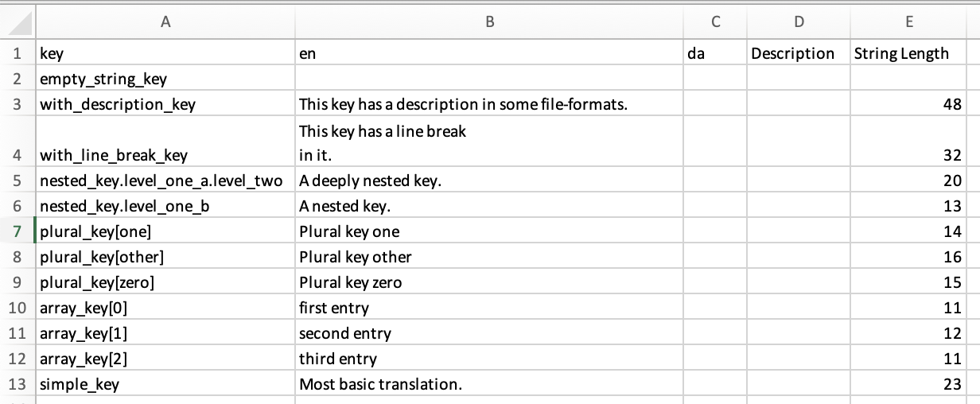Select column D header
The height and width of the screenshot is (404, 980).
(799, 22)
